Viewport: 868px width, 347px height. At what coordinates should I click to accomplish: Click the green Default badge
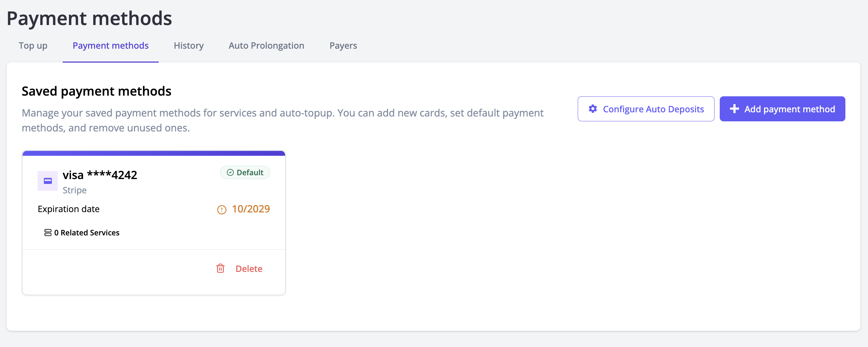[245, 172]
